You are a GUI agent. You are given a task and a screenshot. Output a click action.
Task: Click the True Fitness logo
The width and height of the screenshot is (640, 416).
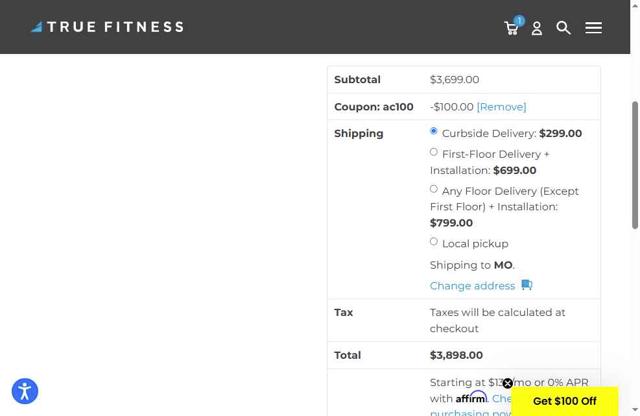tap(107, 27)
